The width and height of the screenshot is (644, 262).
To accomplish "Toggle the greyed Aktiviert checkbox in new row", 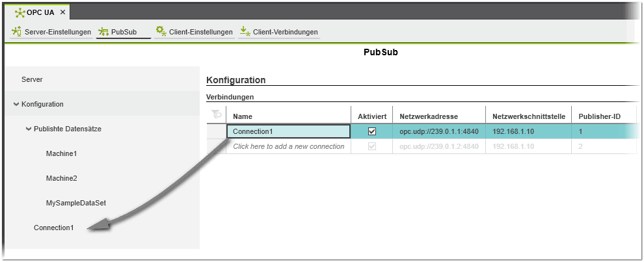I will tap(372, 146).
